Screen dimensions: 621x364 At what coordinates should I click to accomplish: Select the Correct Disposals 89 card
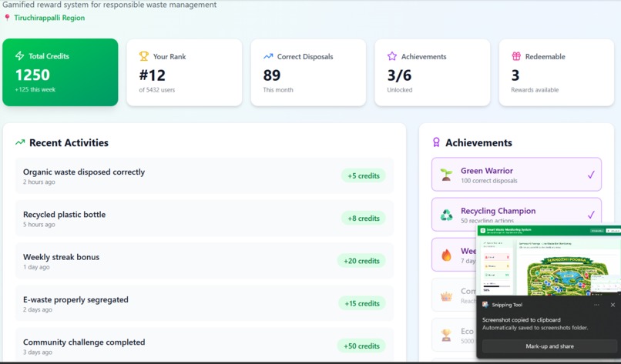[308, 72]
